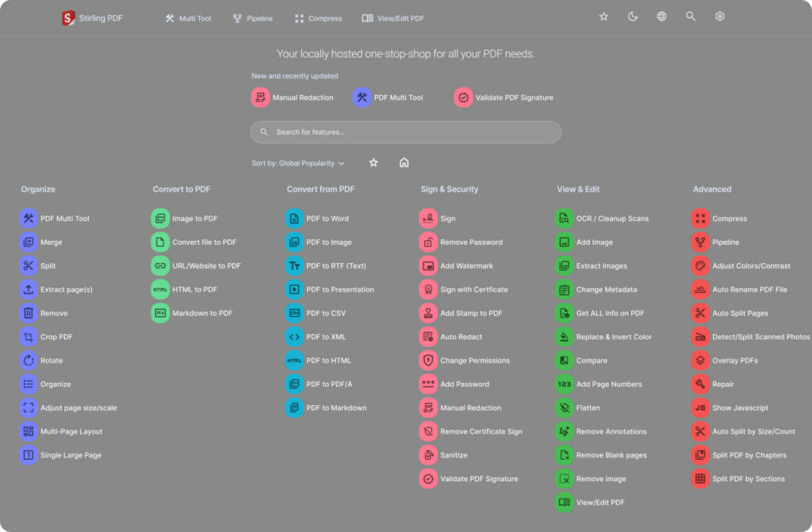812x532 pixels.
Task: Click the home icon below search
Action: pos(404,163)
